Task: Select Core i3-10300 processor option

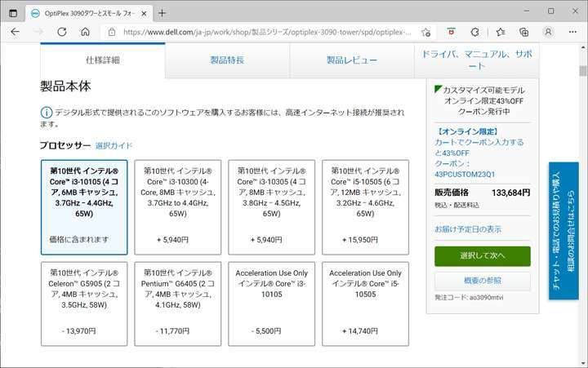Action: [178, 207]
